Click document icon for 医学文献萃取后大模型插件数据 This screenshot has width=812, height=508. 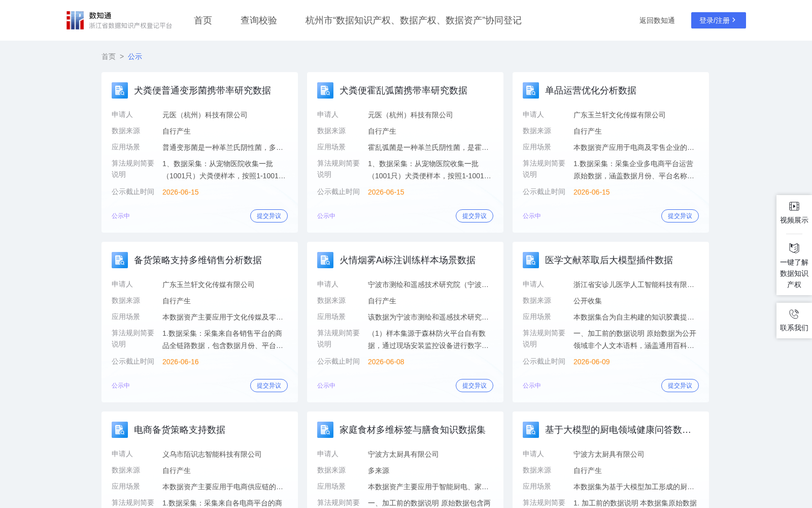pos(531,260)
